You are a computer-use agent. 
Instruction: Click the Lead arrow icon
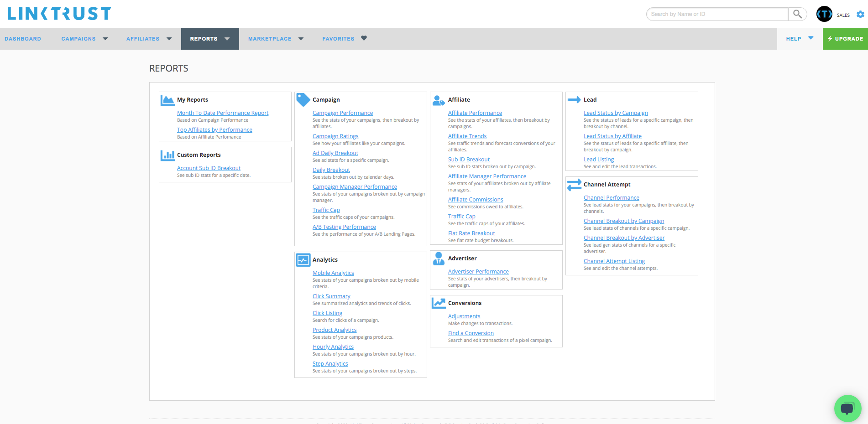(574, 100)
